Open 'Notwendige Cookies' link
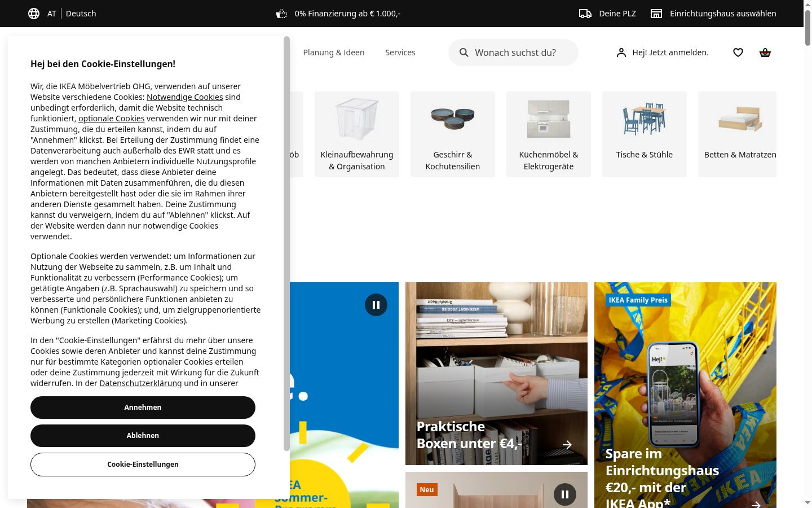This screenshot has height=508, width=812. click(x=185, y=97)
